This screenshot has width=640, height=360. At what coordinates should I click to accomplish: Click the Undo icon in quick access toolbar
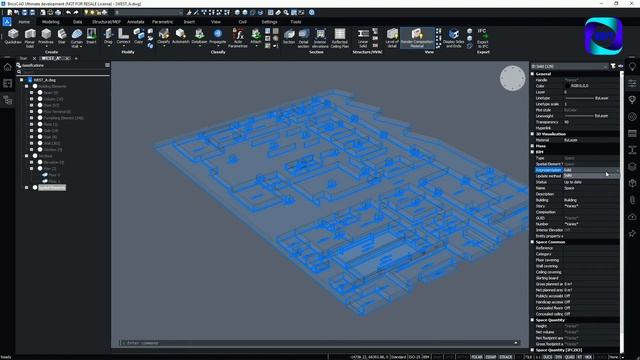click(x=68, y=13)
